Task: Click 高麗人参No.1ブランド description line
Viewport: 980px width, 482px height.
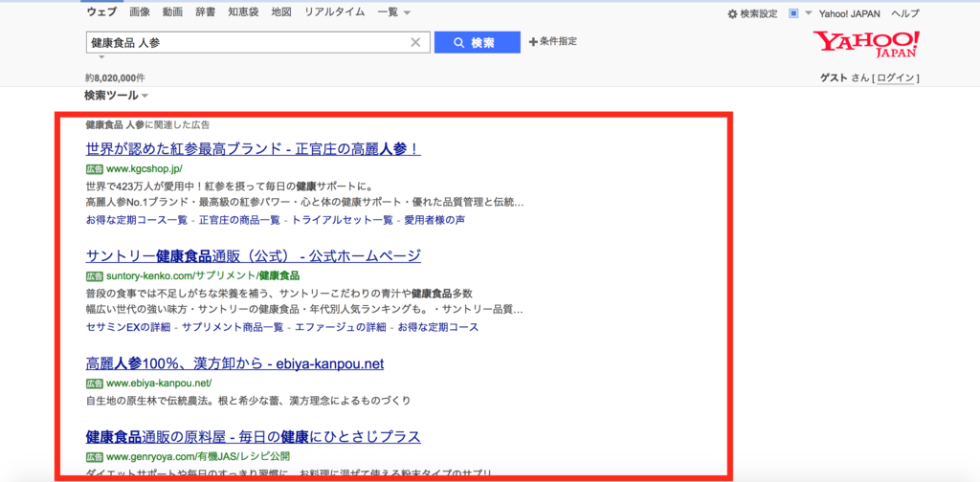Action: point(304,203)
